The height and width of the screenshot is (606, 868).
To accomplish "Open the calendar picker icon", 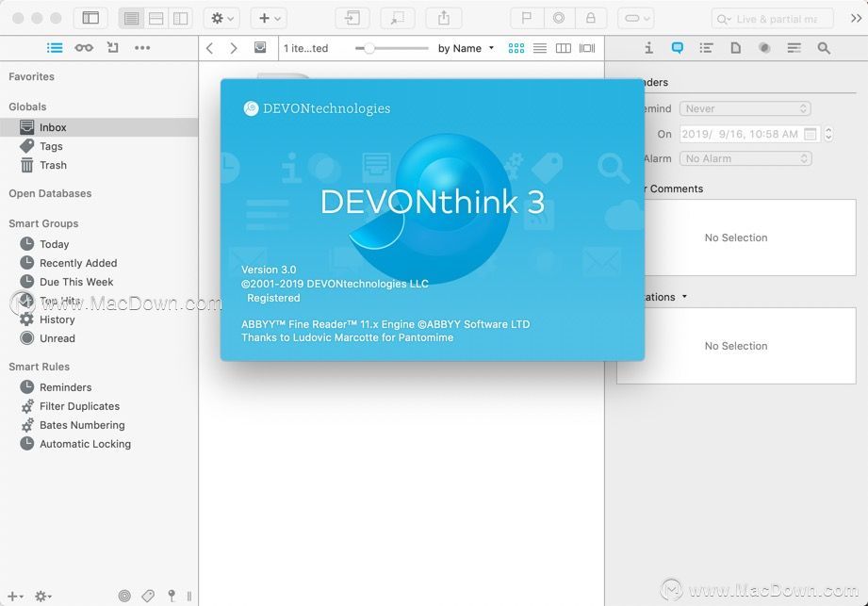I will [x=810, y=134].
